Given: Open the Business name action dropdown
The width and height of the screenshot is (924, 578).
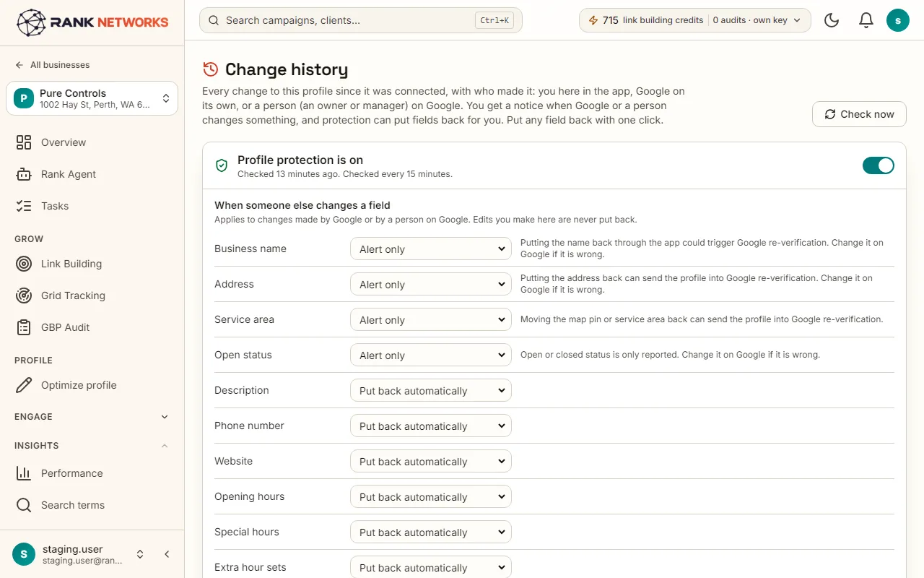Looking at the screenshot, I should pyautogui.click(x=431, y=249).
